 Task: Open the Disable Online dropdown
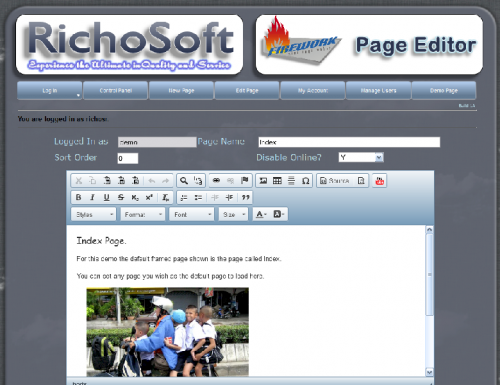pyautogui.click(x=361, y=157)
